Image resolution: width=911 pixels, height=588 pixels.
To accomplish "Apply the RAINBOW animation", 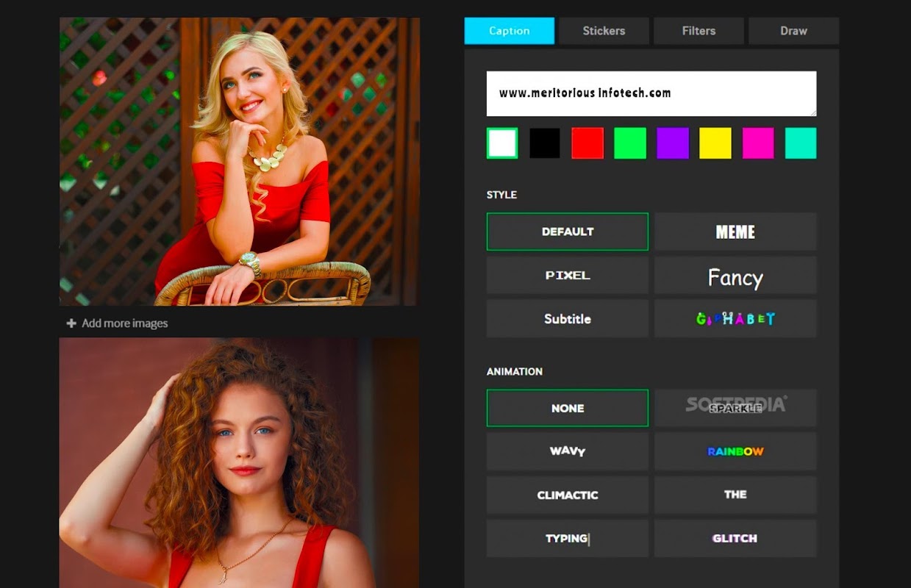I will click(735, 451).
